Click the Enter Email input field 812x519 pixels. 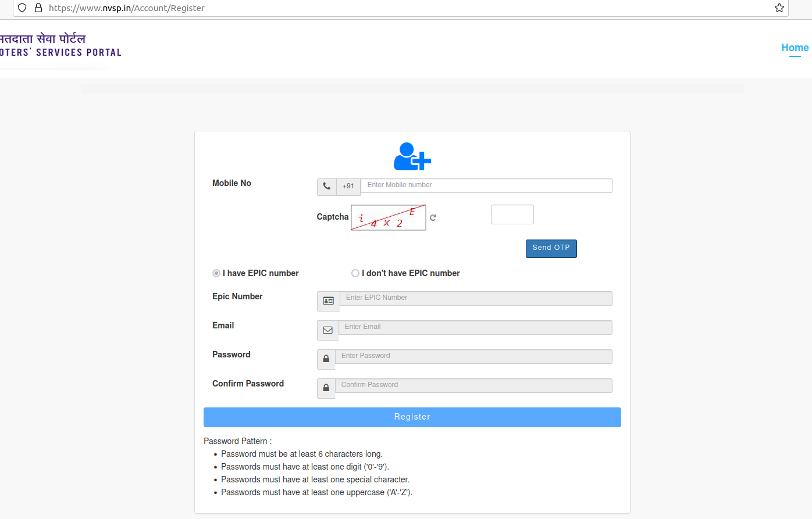[x=475, y=327]
